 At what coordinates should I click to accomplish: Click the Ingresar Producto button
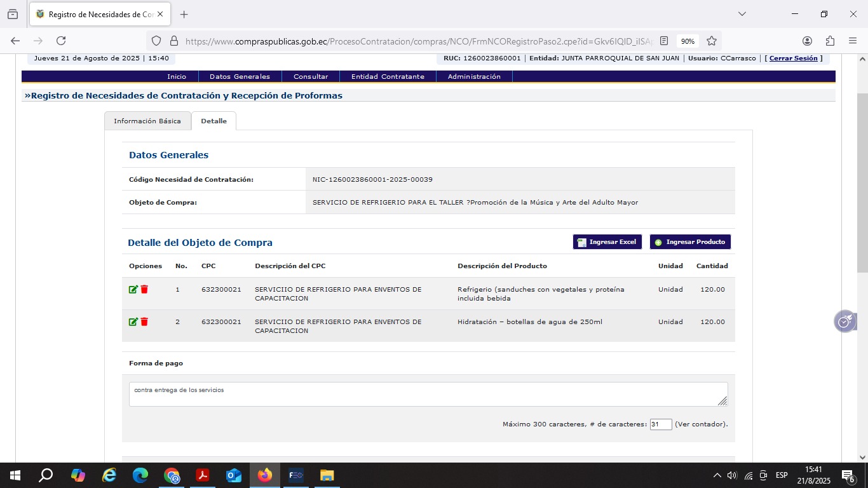690,242
